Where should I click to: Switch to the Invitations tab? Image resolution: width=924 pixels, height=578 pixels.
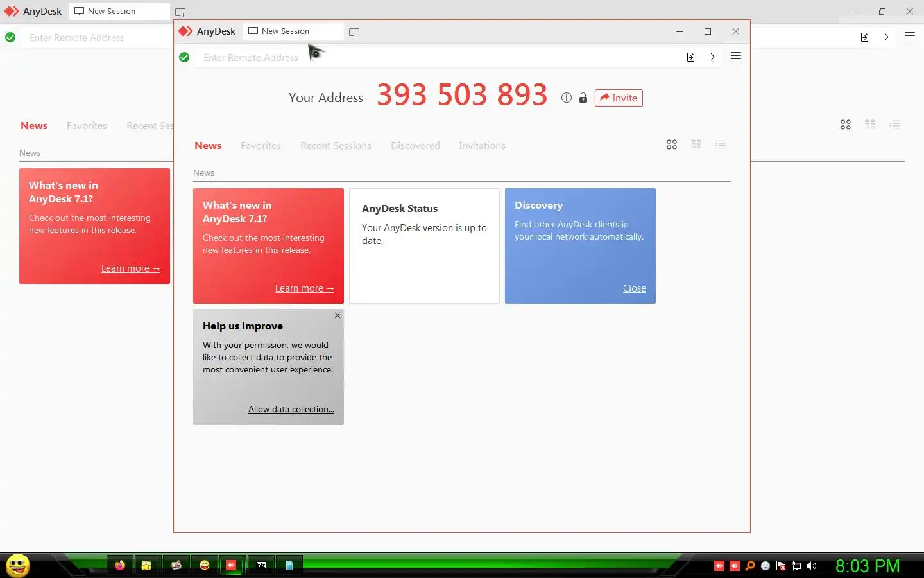pyautogui.click(x=482, y=146)
